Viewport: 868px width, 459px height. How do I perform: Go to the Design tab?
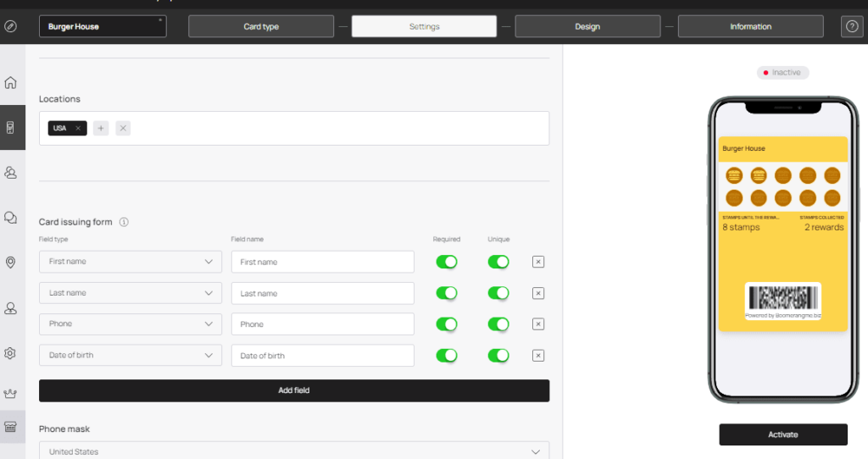(x=587, y=26)
